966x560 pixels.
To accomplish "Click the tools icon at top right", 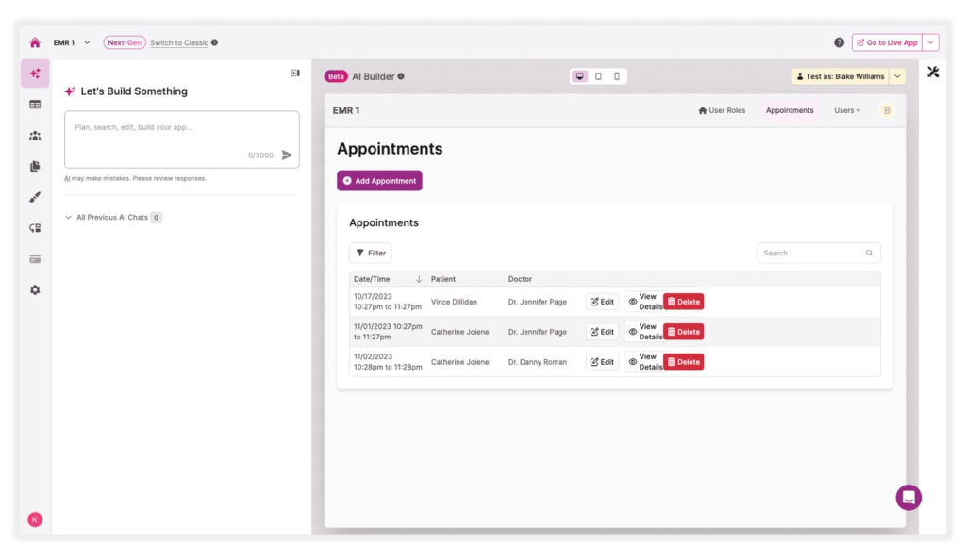I will [x=933, y=73].
